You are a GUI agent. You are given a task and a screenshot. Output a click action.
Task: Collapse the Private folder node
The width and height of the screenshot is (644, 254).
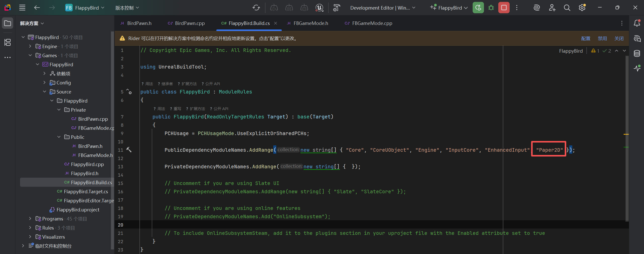click(x=59, y=110)
